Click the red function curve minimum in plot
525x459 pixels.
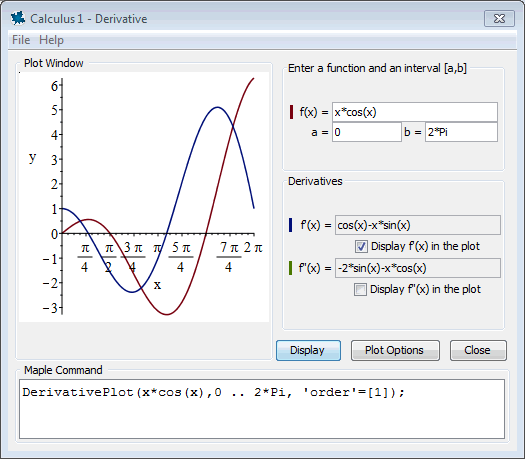[x=167, y=314]
